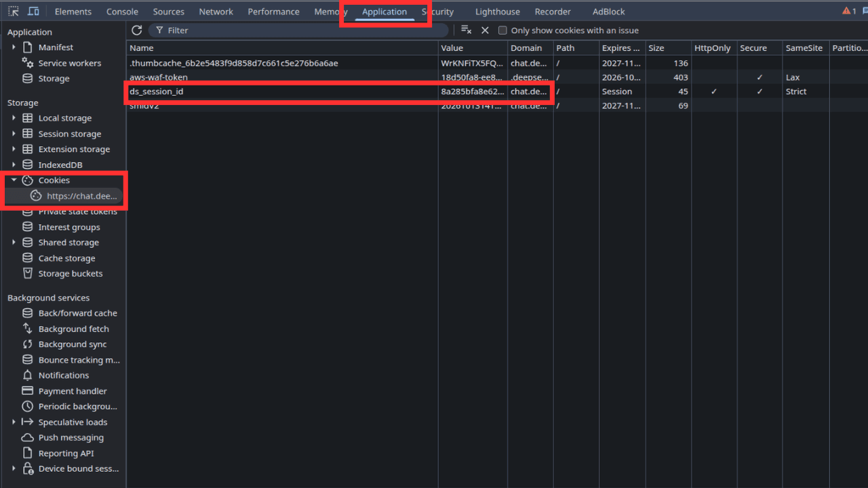Click the Session storage table icon
The height and width of the screenshot is (488, 868).
click(x=28, y=134)
